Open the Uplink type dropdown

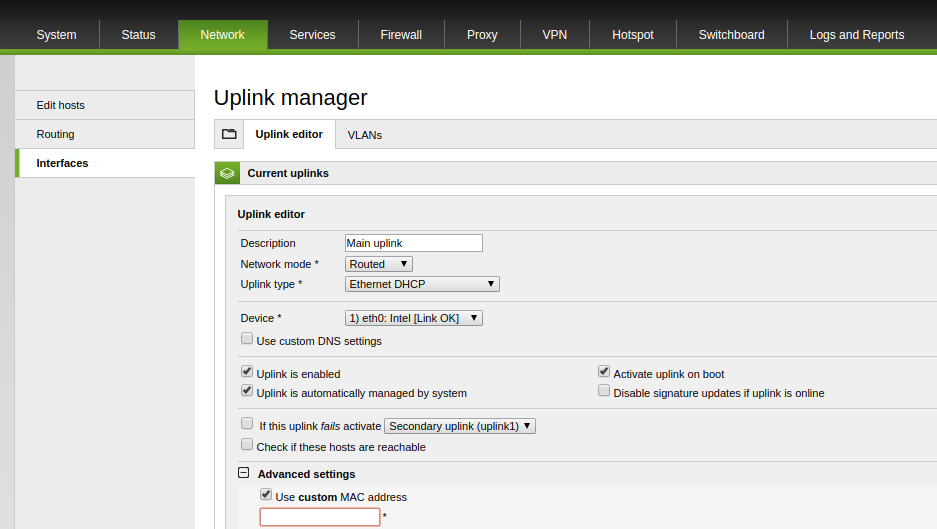pyautogui.click(x=421, y=284)
